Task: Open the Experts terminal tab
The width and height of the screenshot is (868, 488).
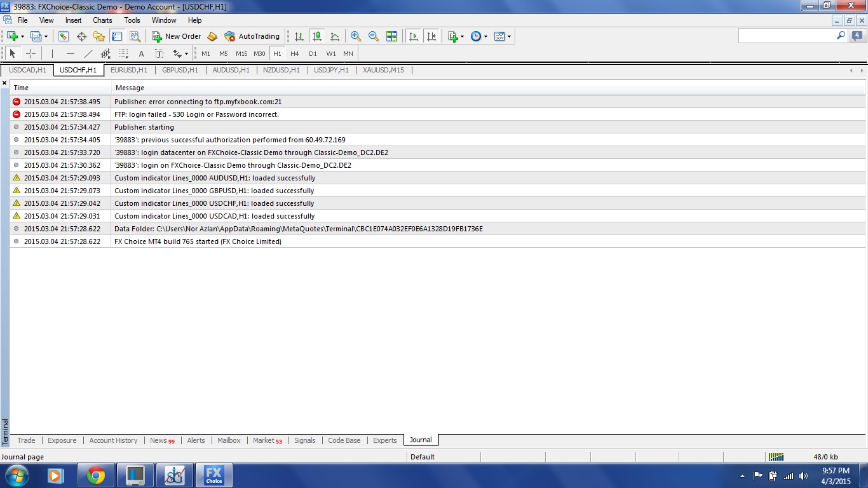Action: coord(385,440)
